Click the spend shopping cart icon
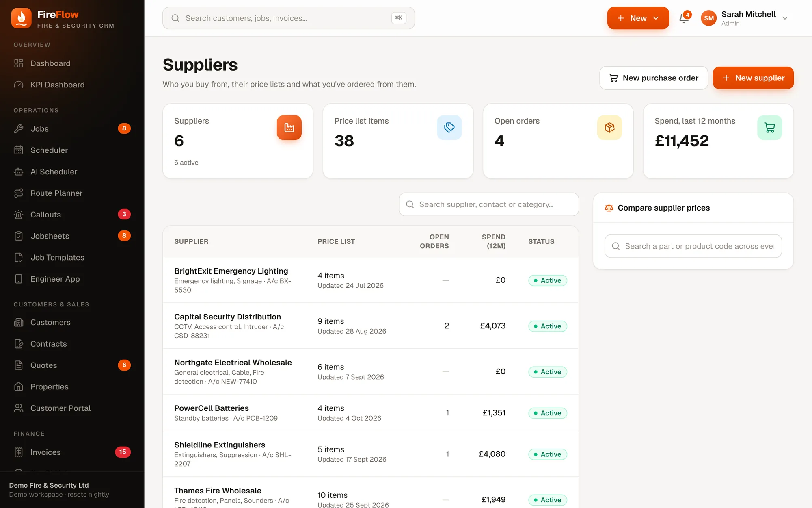 (769, 128)
